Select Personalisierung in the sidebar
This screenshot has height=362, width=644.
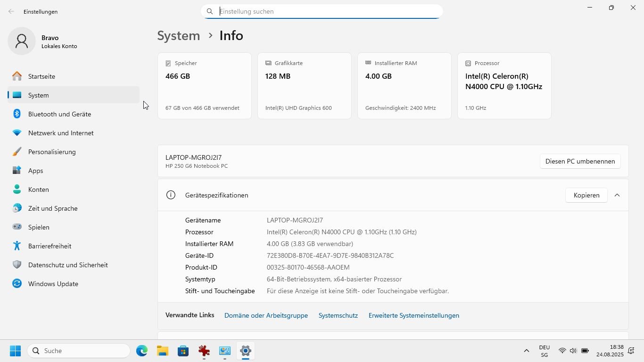pyautogui.click(x=52, y=152)
